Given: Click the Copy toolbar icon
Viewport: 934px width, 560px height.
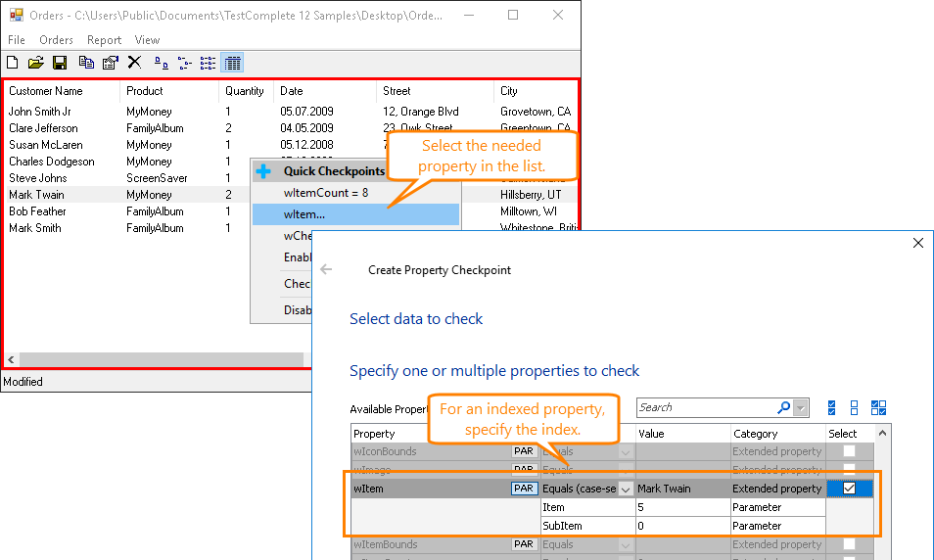Looking at the screenshot, I should [86, 63].
